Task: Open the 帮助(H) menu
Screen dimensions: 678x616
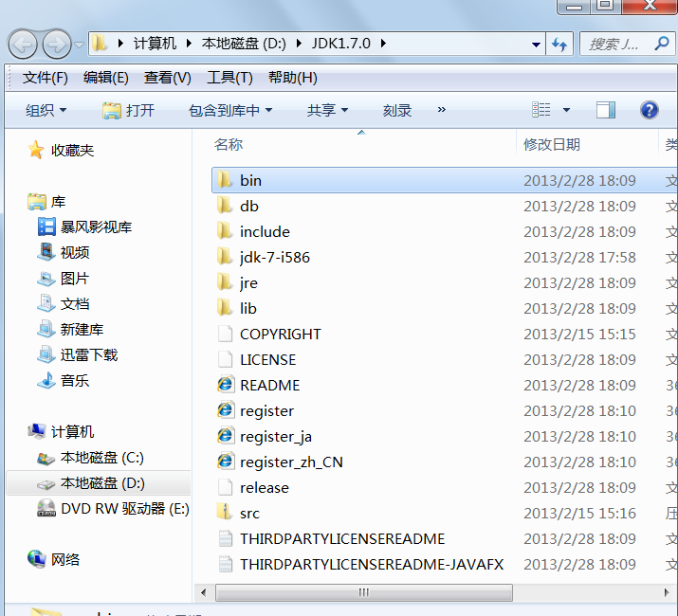Action: 293,78
